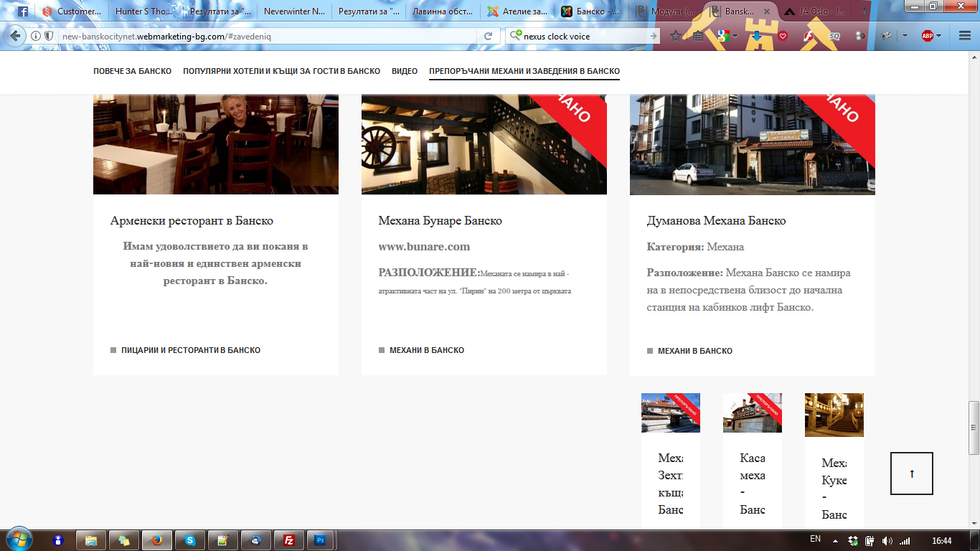980x551 pixels.
Task: Open the Механа Куке... small thumbnail
Action: click(x=834, y=415)
